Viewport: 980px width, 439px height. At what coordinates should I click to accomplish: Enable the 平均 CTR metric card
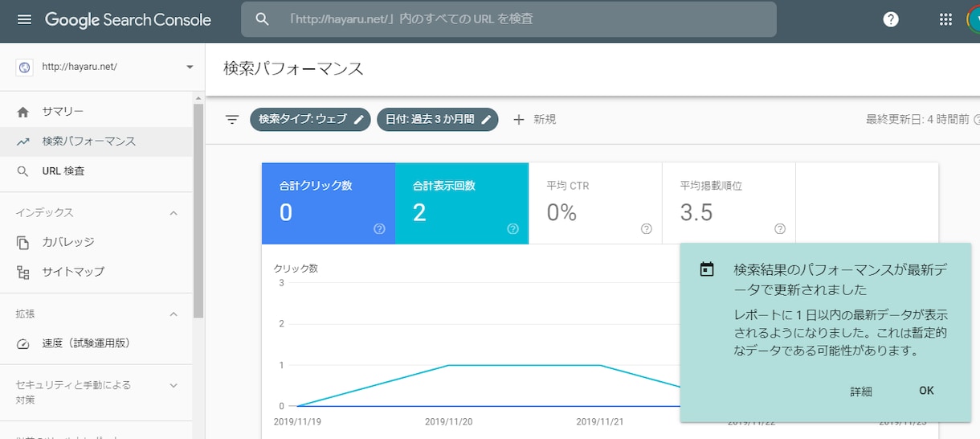(x=595, y=203)
